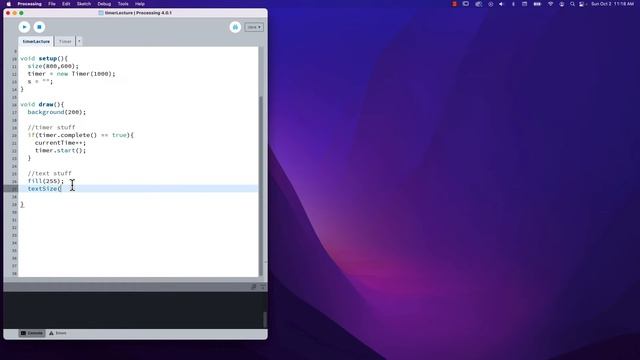Click the red recording icon in menu bar
640x360 pixels.
pos(454,4)
